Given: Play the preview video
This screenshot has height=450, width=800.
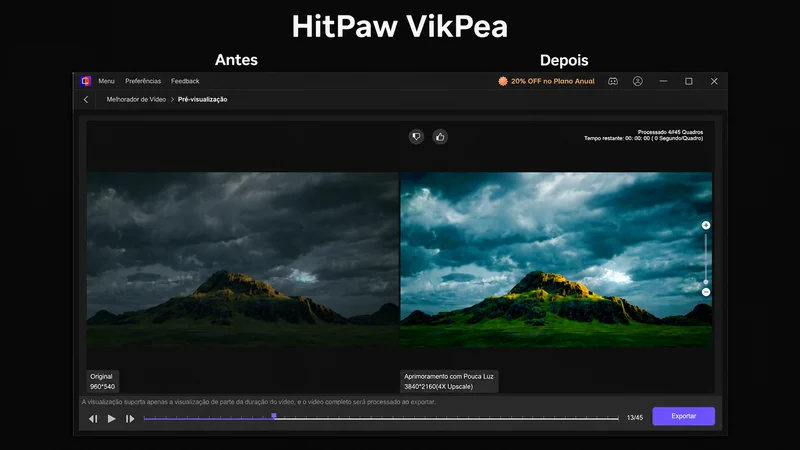Looking at the screenshot, I should pyautogui.click(x=111, y=419).
